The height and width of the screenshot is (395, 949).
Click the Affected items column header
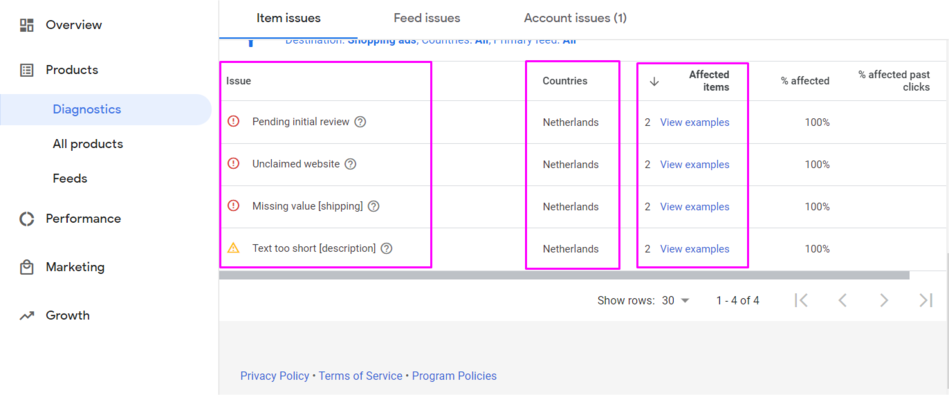coord(709,81)
